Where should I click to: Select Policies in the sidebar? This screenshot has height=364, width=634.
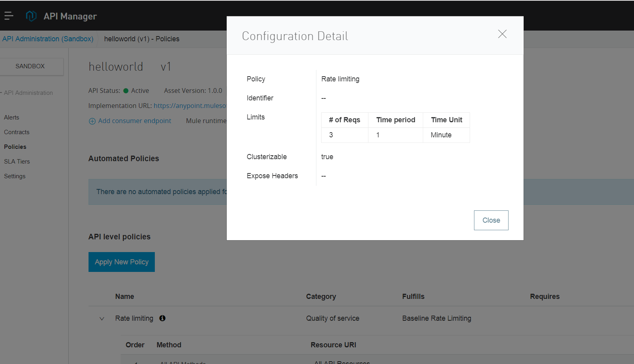[x=15, y=147]
